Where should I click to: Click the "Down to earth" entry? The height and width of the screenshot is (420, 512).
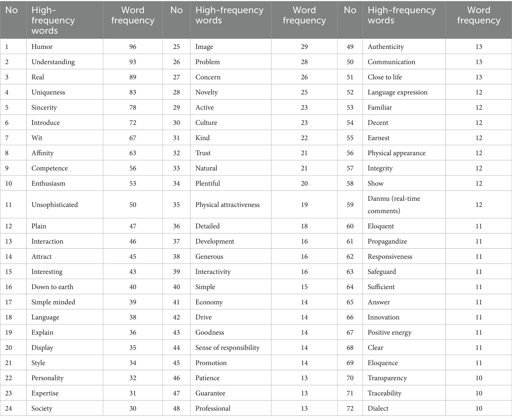point(52,287)
